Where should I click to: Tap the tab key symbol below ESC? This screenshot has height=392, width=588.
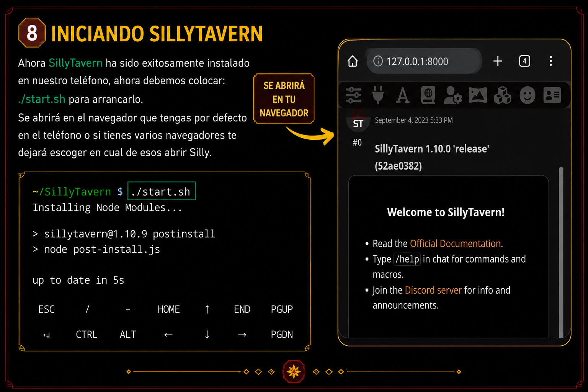pyautogui.click(x=46, y=335)
